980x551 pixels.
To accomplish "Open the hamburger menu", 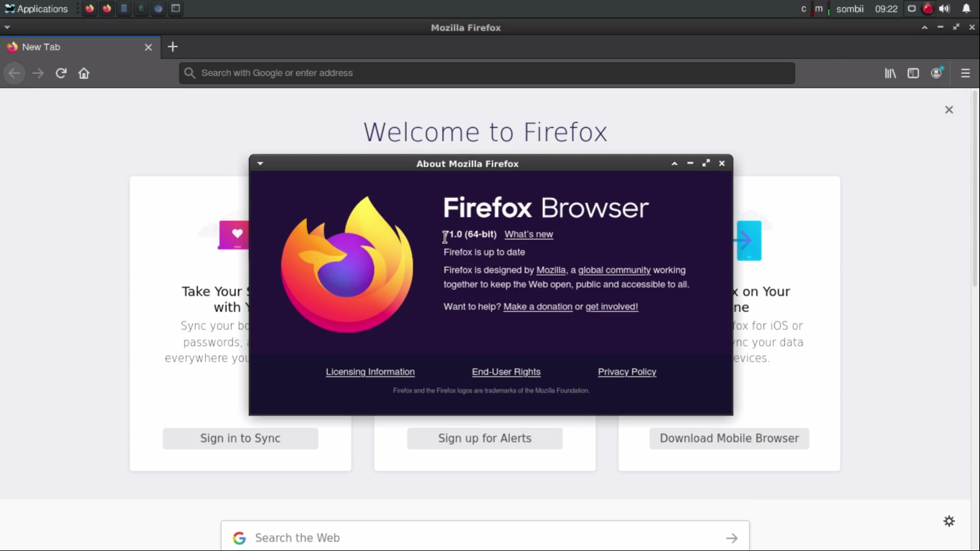I will [965, 72].
